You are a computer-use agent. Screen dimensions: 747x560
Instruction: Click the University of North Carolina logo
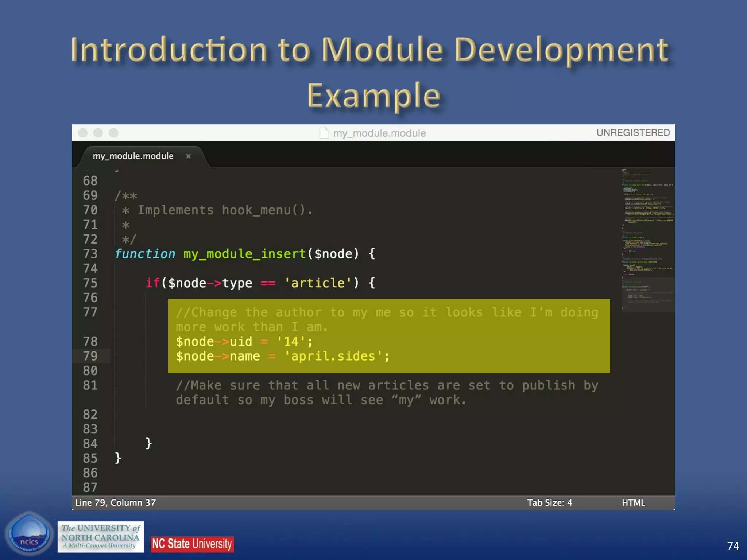pos(100,537)
